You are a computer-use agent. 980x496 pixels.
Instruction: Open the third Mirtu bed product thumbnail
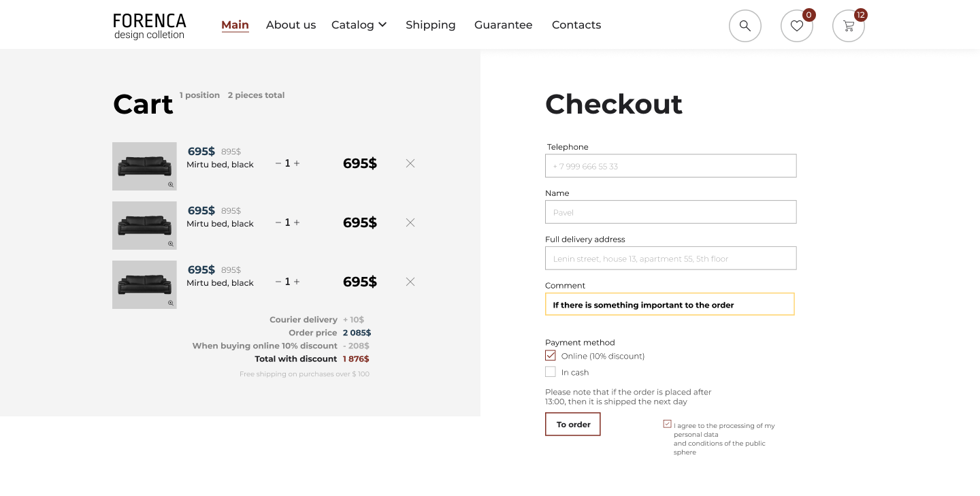144,284
